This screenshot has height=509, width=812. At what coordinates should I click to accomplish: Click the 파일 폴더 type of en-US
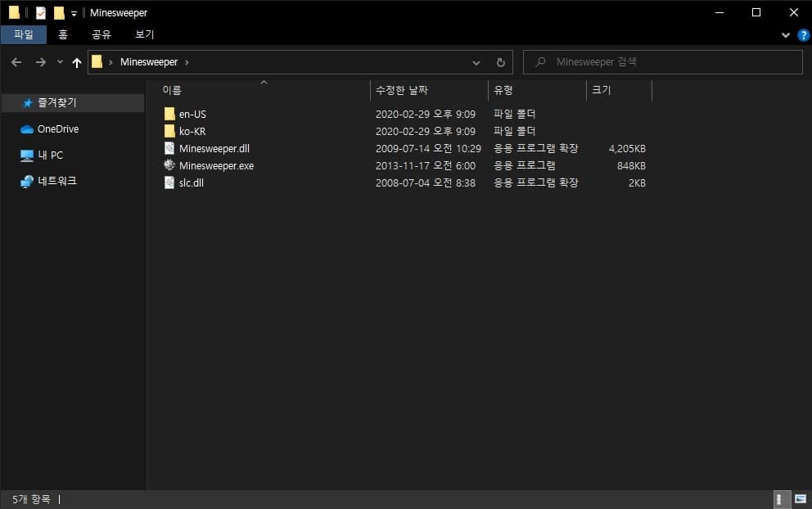coord(514,114)
